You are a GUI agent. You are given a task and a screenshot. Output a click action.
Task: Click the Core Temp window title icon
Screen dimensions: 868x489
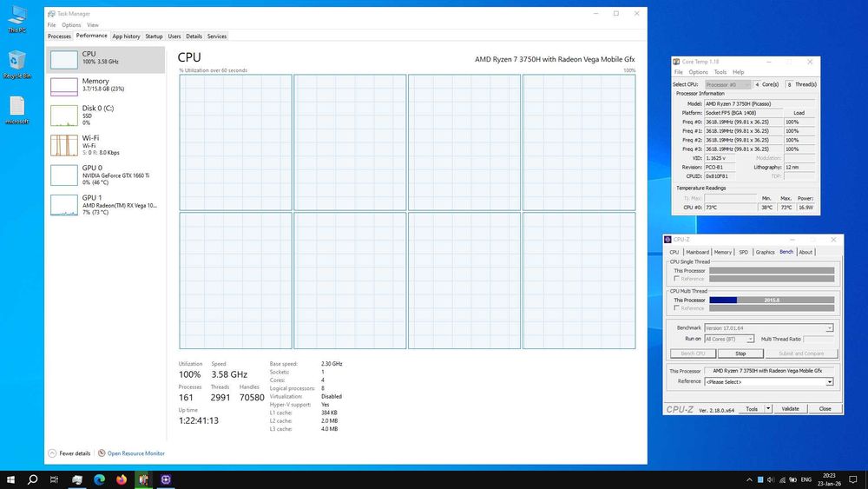pyautogui.click(x=676, y=62)
